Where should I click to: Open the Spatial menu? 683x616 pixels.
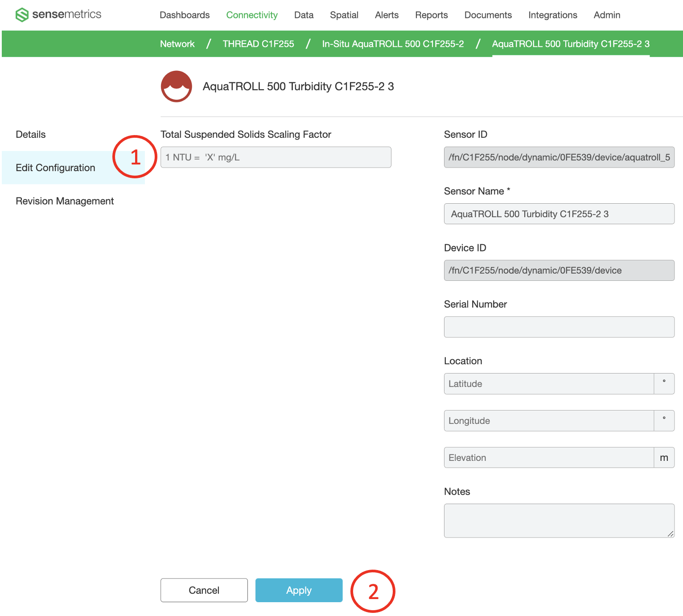coord(344,15)
